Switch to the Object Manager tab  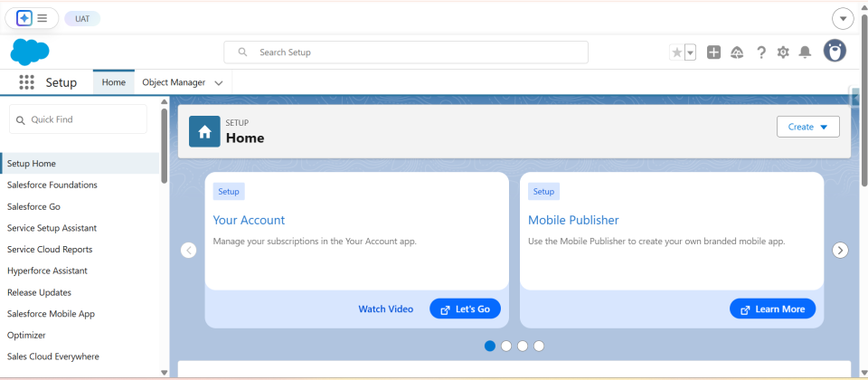pos(174,82)
